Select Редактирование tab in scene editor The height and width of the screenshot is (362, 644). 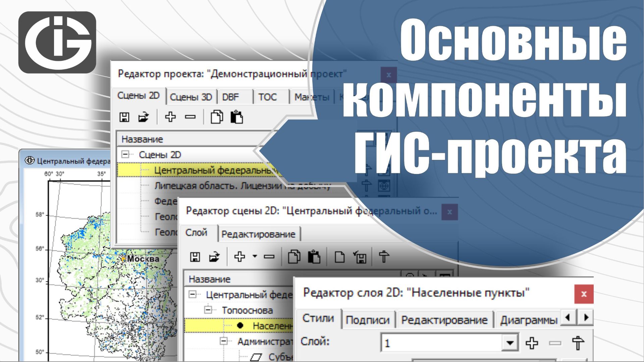(x=259, y=234)
